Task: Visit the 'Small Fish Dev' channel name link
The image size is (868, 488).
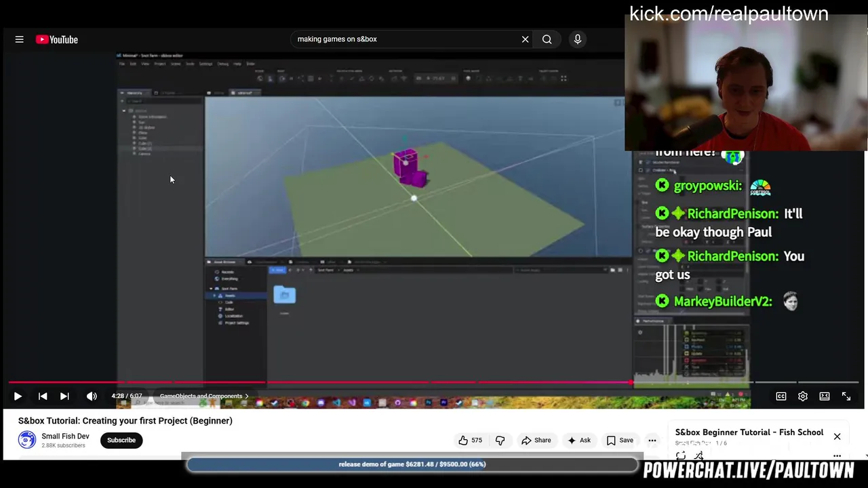Action: (x=65, y=436)
